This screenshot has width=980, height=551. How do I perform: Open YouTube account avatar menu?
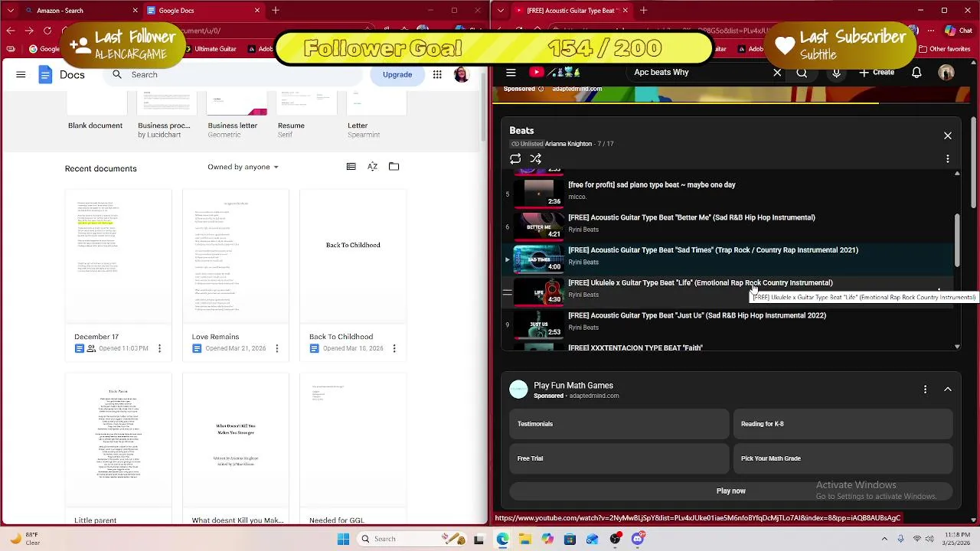pyautogui.click(x=946, y=73)
